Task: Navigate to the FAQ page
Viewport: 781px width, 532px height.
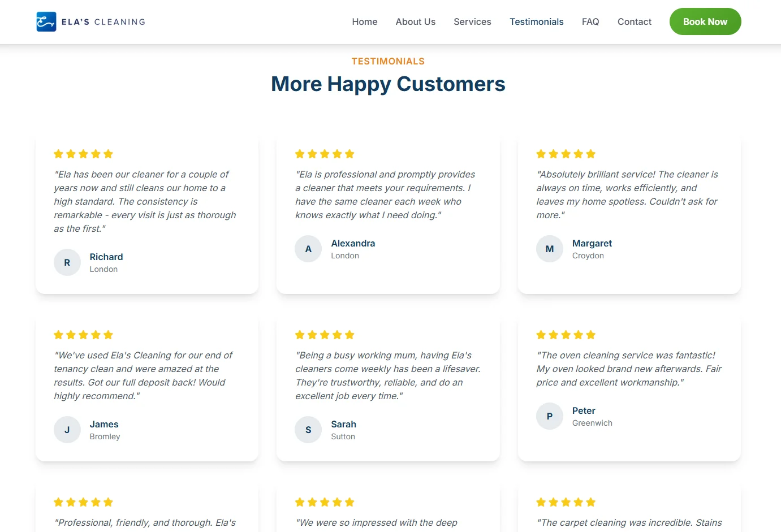Action: coord(590,21)
